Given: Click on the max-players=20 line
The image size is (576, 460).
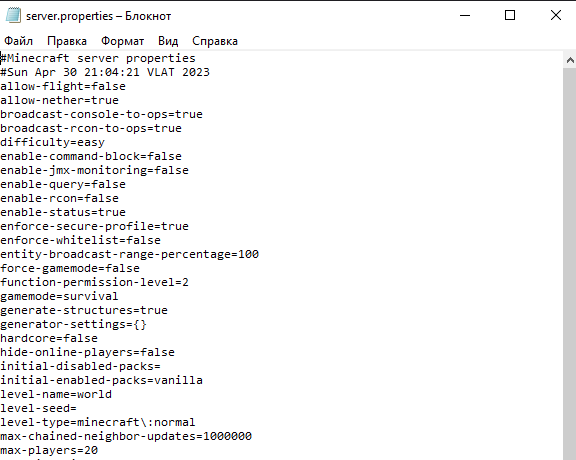Looking at the screenshot, I should click(x=49, y=450).
